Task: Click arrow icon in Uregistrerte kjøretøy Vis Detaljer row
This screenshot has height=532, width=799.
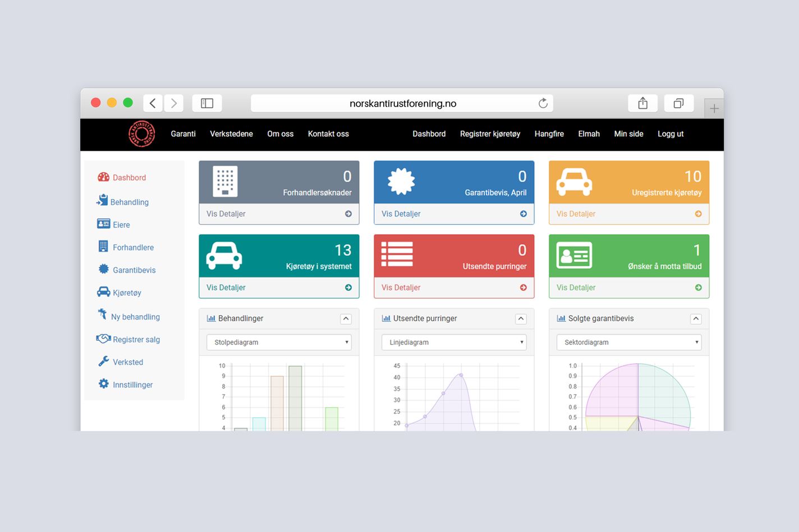Action: pos(699,214)
